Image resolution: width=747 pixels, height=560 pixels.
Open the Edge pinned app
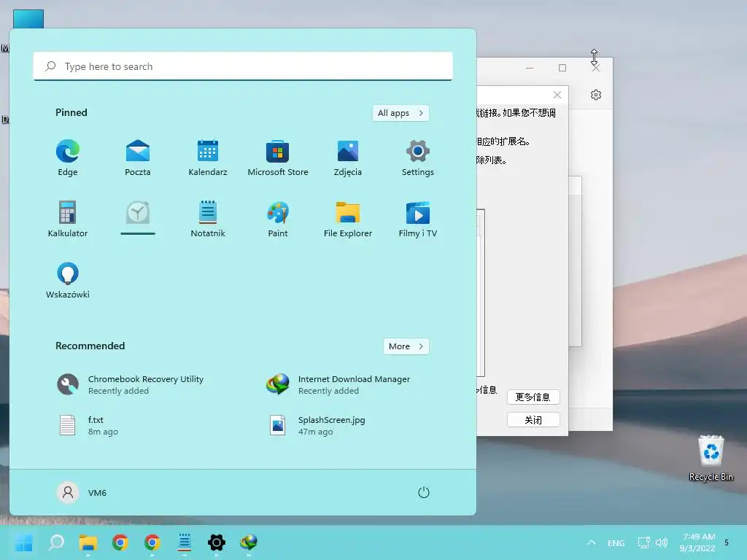point(68,158)
